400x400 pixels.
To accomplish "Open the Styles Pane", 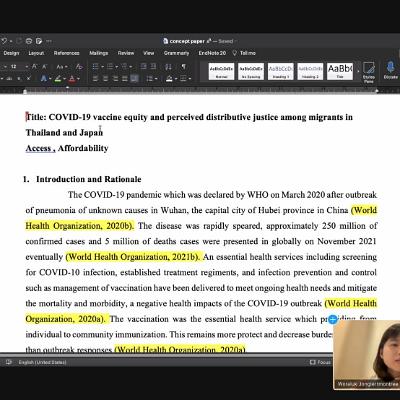I will (x=369, y=72).
